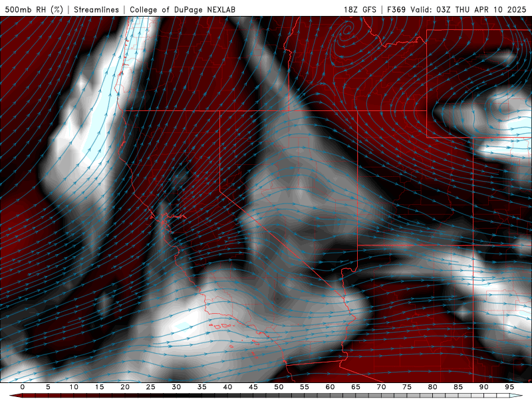Viewport: 532px width, 399px height.
Task: Click 'College of DuPage NEXLAB' text
Action: pos(182,9)
